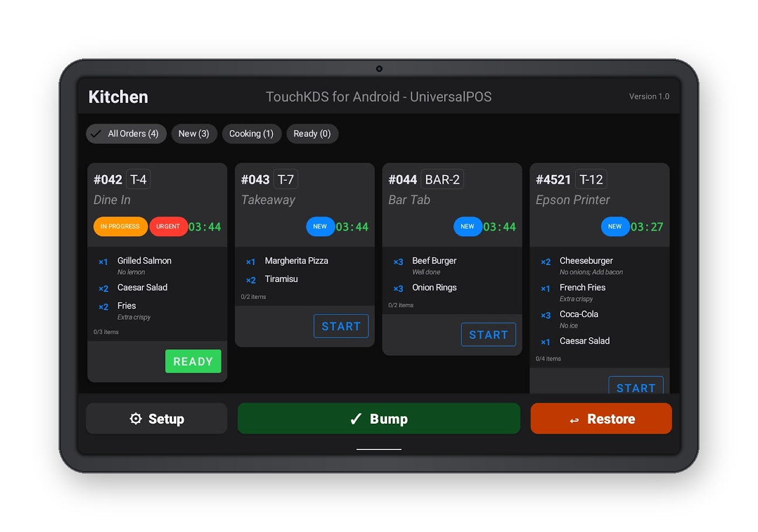Click the gear icon on Setup

pyautogui.click(x=136, y=419)
